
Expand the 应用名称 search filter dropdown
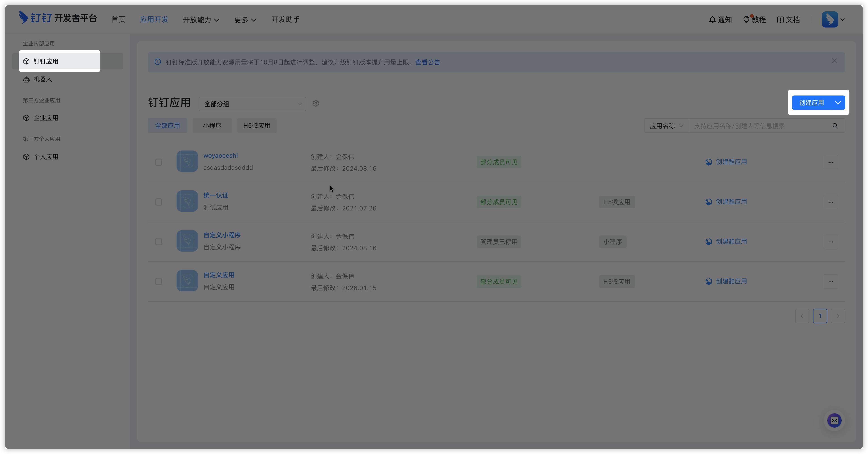point(666,126)
